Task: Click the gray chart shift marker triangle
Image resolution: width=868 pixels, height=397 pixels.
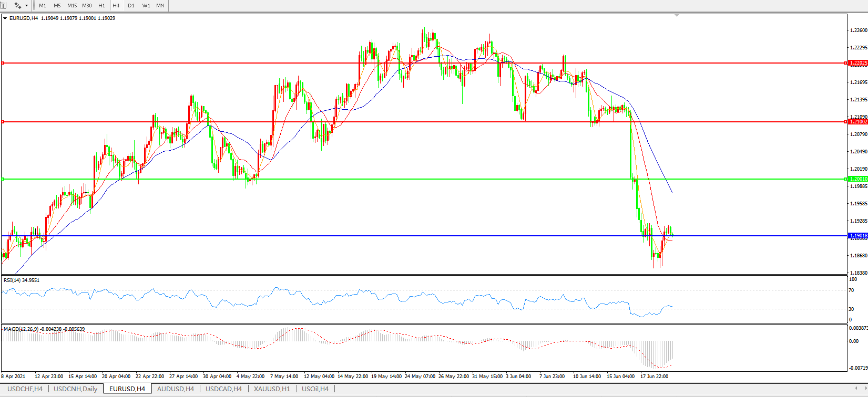Action: [x=677, y=16]
